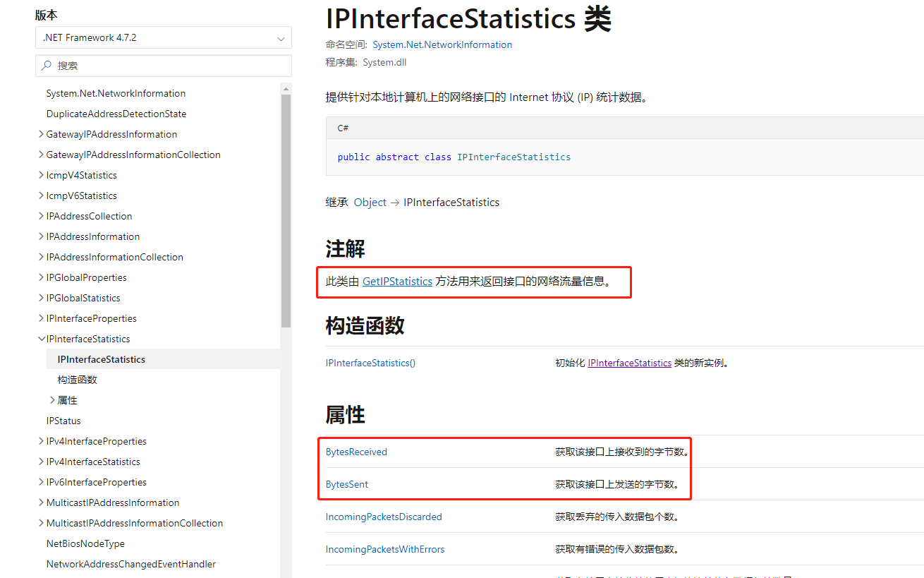The width and height of the screenshot is (924, 578).
Task: Open NetworkAddressChangedEventHandler in the sidebar
Action: tap(131, 564)
